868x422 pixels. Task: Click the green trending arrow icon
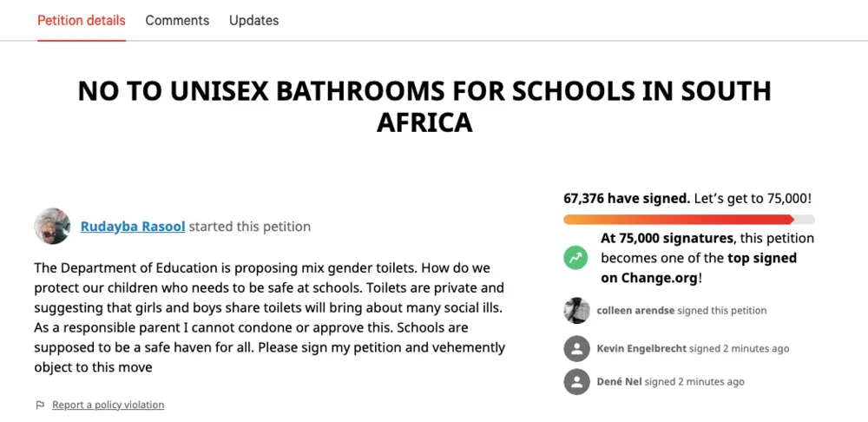575,258
